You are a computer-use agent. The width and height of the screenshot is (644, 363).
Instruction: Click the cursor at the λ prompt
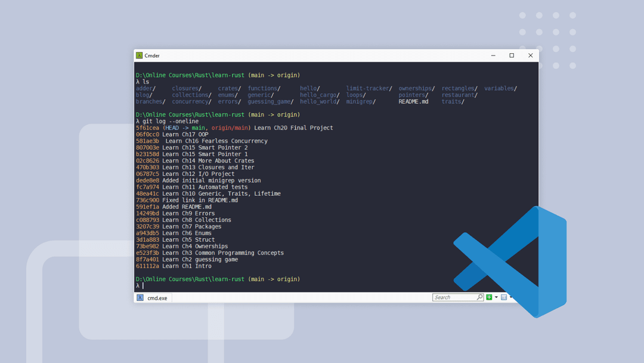[x=143, y=285]
